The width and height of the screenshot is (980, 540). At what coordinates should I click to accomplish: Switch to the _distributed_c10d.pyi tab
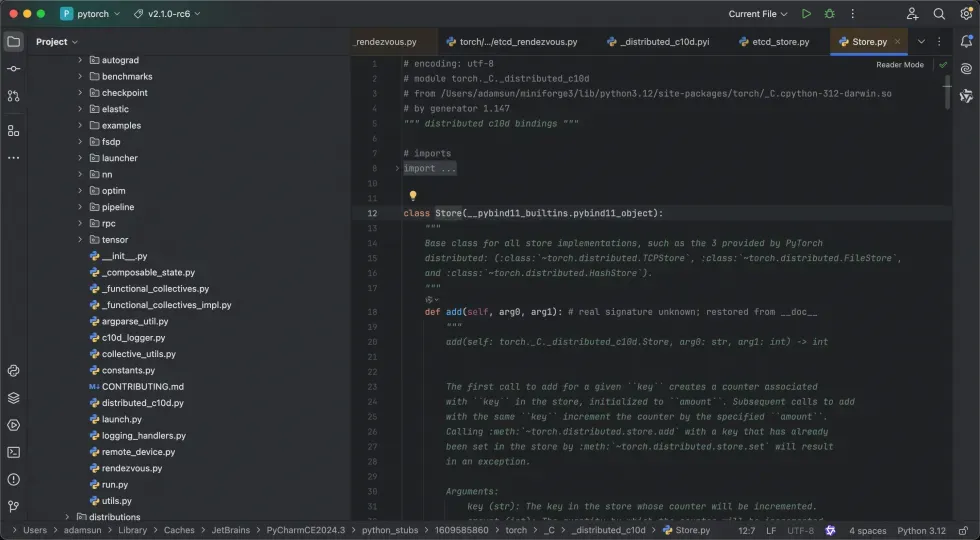click(x=658, y=42)
